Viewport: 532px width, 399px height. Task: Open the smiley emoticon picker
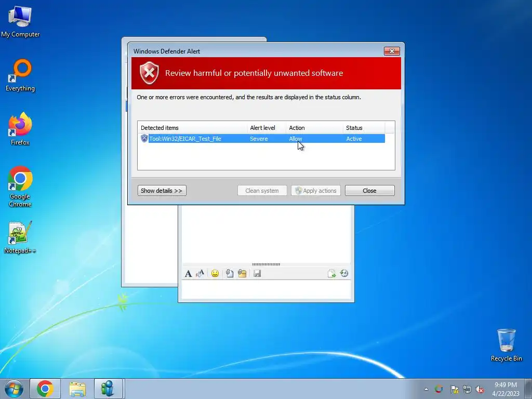(x=215, y=273)
